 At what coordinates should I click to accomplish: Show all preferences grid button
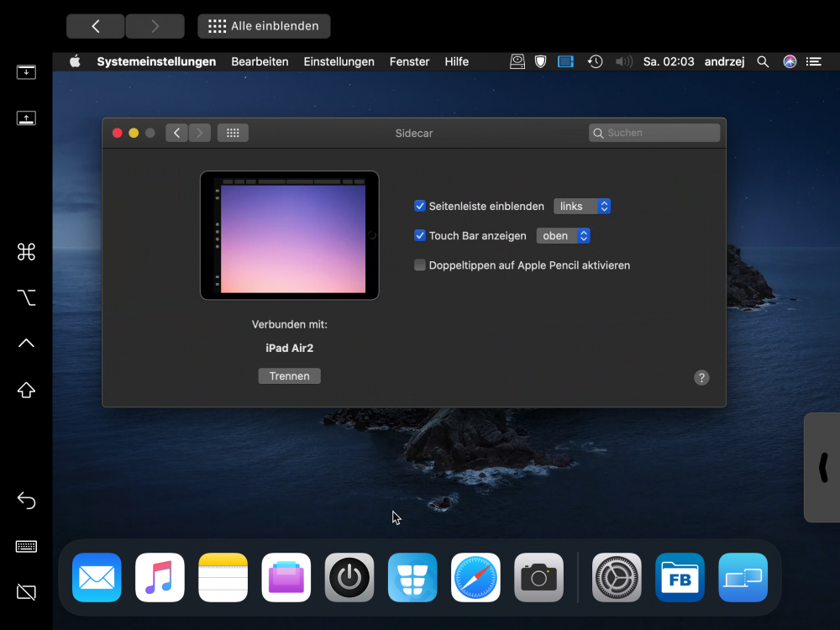(233, 133)
